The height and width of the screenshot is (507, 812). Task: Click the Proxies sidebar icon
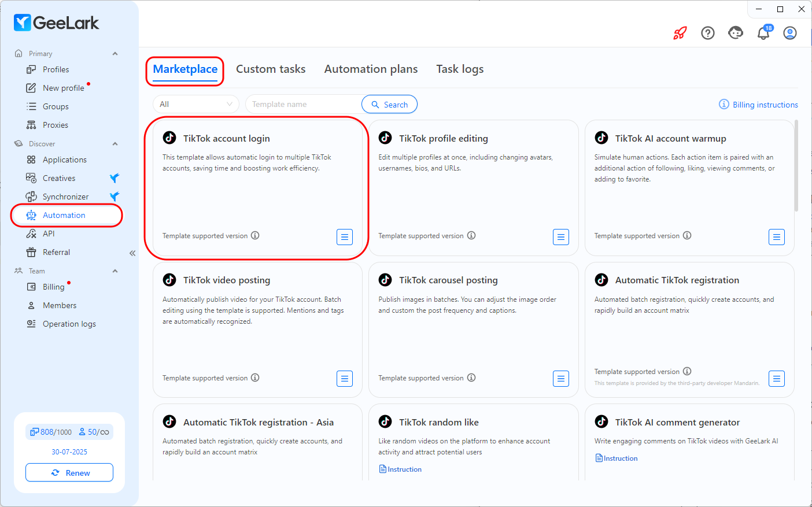(31, 125)
